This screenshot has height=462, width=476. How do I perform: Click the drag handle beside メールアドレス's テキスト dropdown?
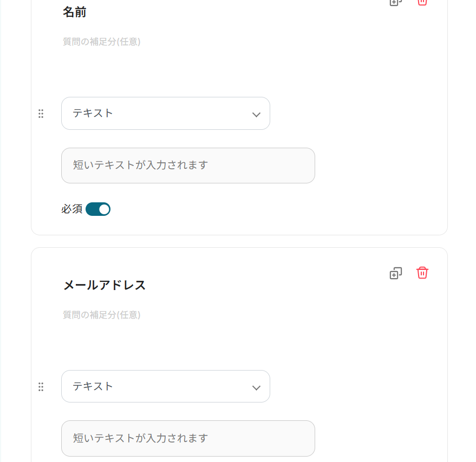pyautogui.click(x=41, y=387)
